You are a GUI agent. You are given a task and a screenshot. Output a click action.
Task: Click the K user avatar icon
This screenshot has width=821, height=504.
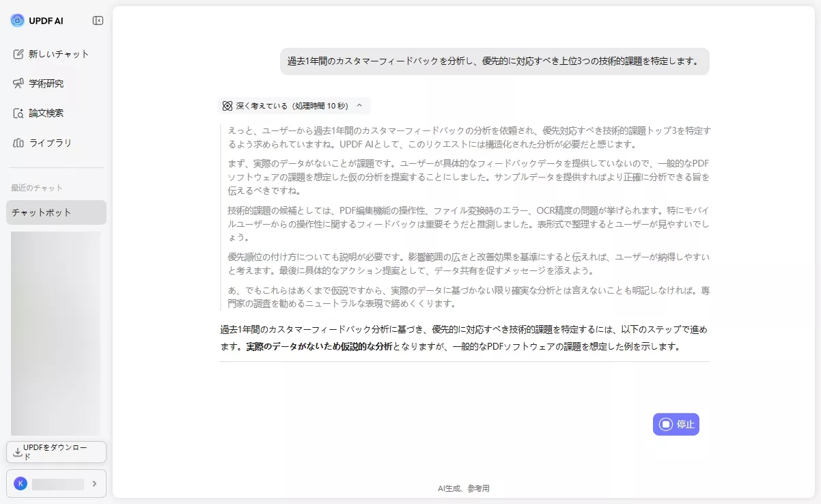click(20, 484)
